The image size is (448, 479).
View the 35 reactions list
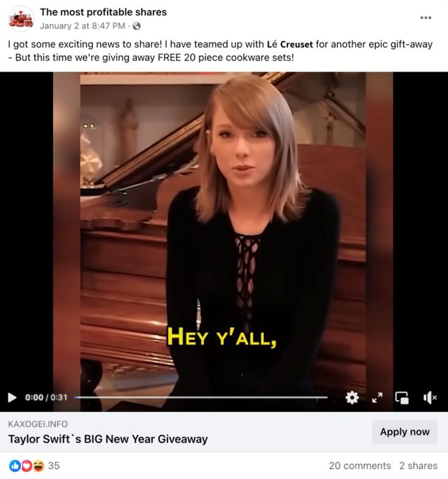(x=54, y=466)
